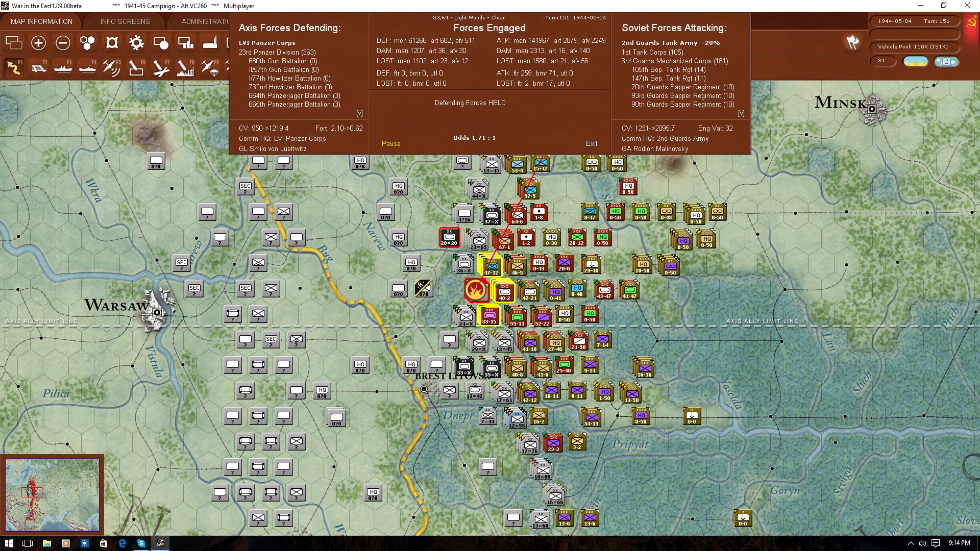Toggle the counter-with-bars overlay icon
Screen dimensions: 980x551
(185, 43)
